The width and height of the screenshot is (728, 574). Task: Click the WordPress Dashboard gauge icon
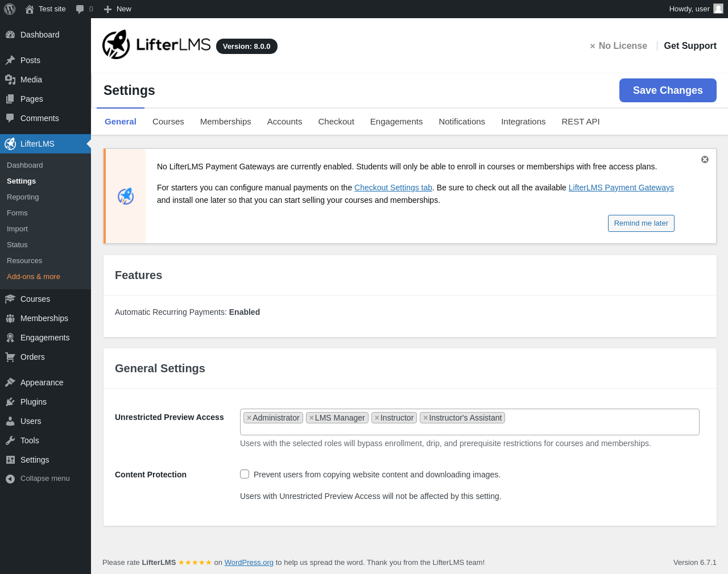(10, 35)
